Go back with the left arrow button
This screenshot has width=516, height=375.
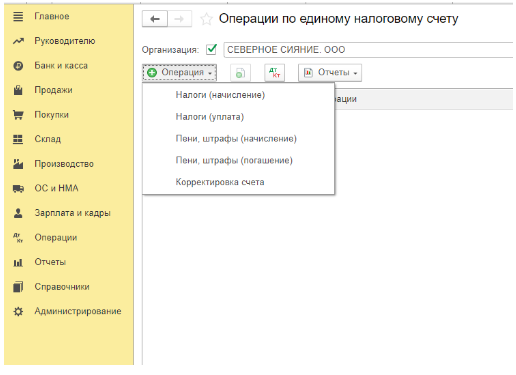pos(155,19)
